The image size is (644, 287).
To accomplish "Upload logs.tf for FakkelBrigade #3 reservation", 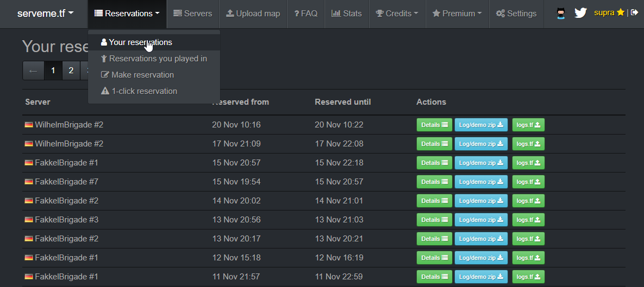I will click(528, 220).
